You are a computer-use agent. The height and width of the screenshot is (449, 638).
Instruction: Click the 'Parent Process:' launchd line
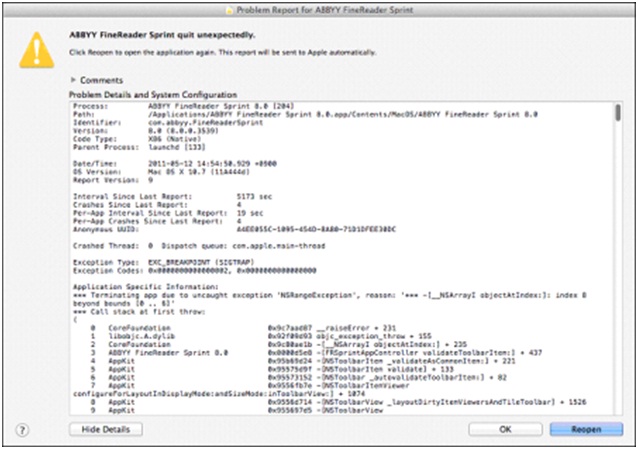pos(139,147)
